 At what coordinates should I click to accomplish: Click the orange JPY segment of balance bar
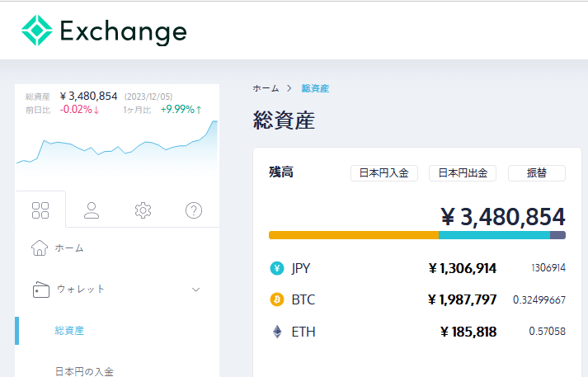click(353, 235)
